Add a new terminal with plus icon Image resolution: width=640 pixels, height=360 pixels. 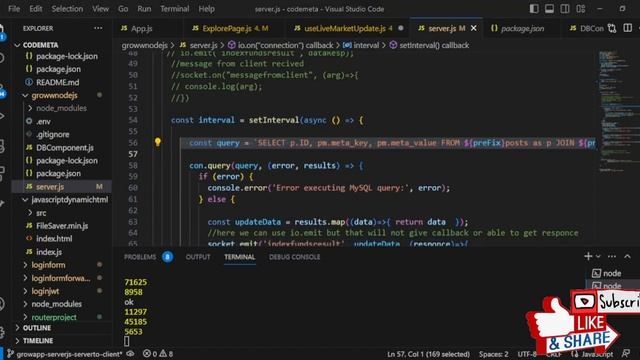click(588, 256)
